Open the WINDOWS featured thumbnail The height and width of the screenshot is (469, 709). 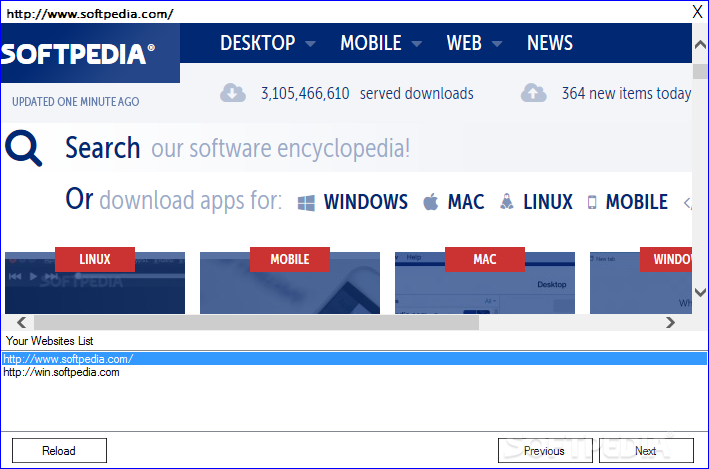(641, 280)
